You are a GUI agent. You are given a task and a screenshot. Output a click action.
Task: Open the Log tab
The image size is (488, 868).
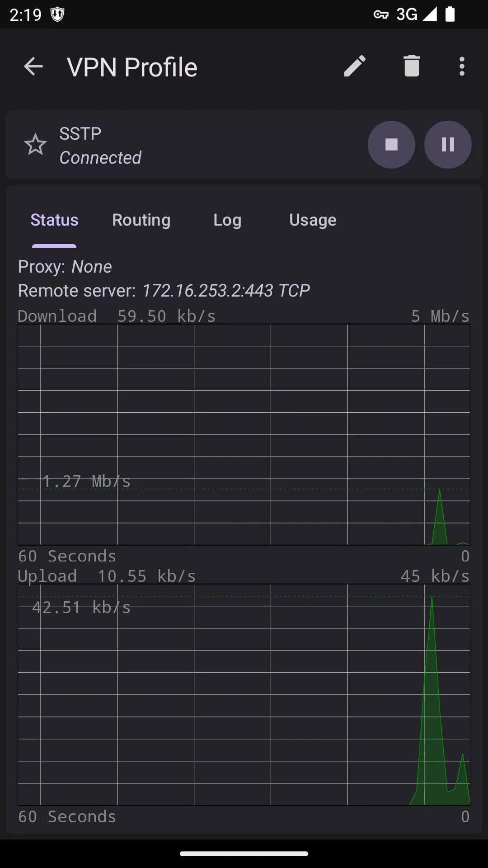point(227,220)
